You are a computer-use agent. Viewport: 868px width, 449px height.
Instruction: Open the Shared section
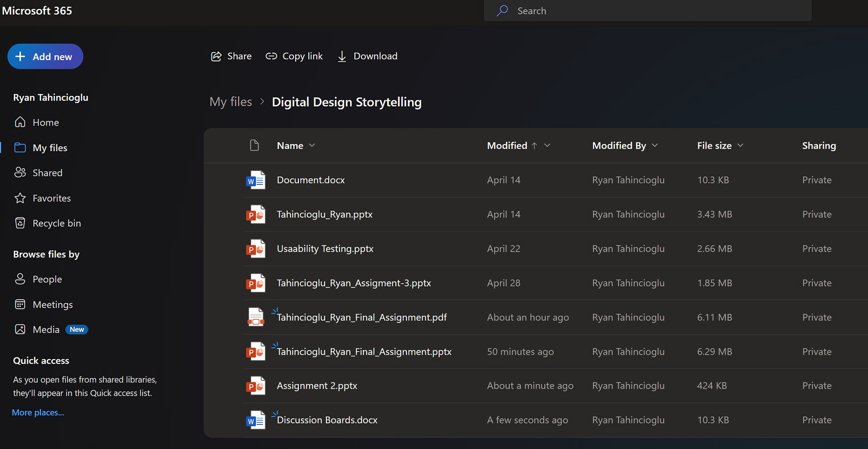click(x=47, y=173)
